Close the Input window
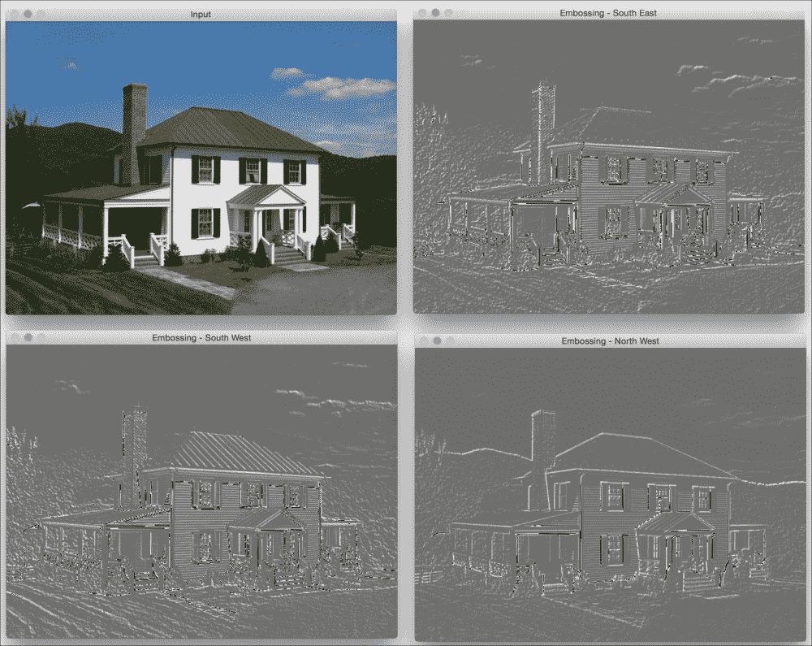The image size is (812, 646). [x=15, y=15]
